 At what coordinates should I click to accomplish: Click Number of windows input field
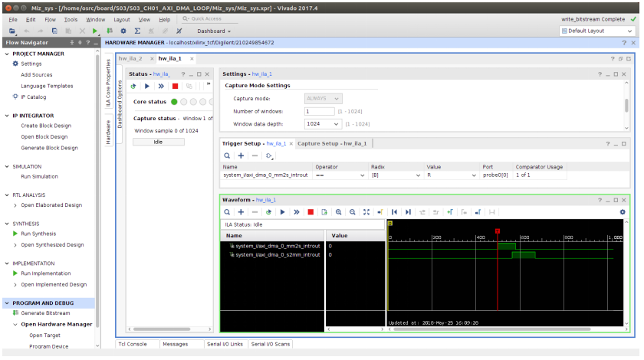click(x=320, y=111)
